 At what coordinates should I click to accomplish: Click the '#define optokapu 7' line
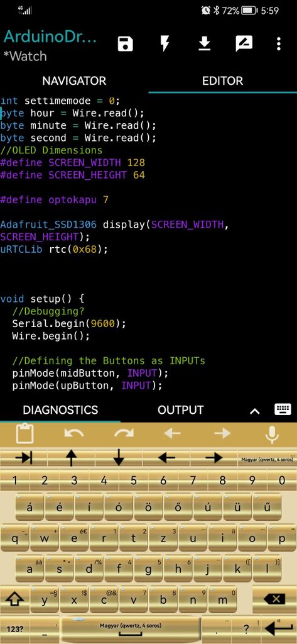(55, 200)
